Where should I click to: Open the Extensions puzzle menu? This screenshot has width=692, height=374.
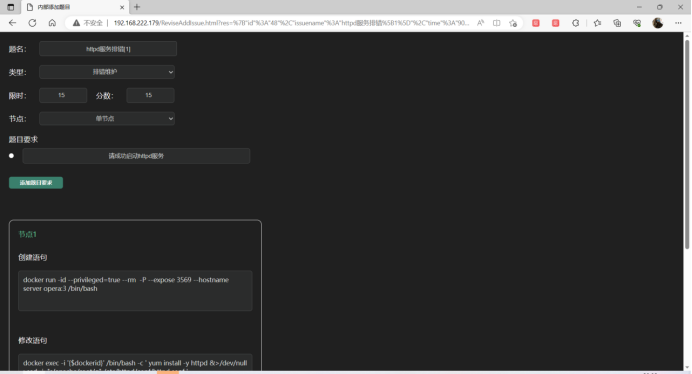pyautogui.click(x=575, y=23)
